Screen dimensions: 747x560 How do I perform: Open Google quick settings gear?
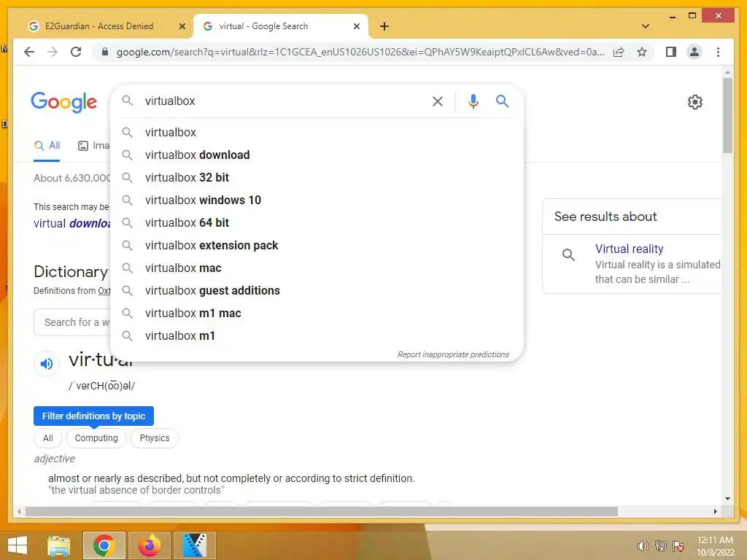click(695, 102)
